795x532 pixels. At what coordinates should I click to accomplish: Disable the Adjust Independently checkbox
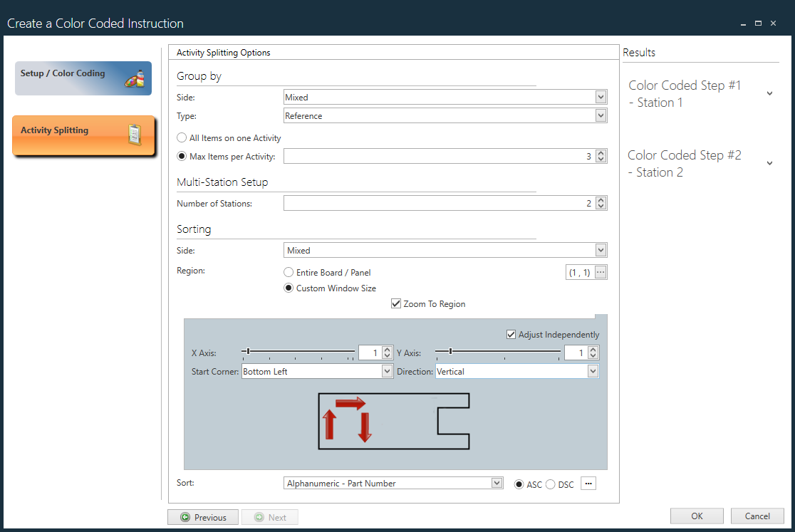pyautogui.click(x=511, y=335)
